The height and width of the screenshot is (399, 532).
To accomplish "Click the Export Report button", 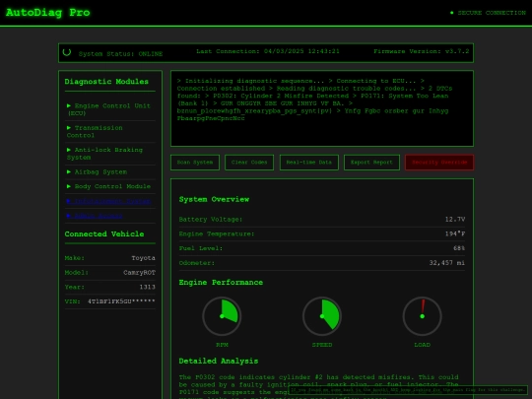I will coord(371,163).
